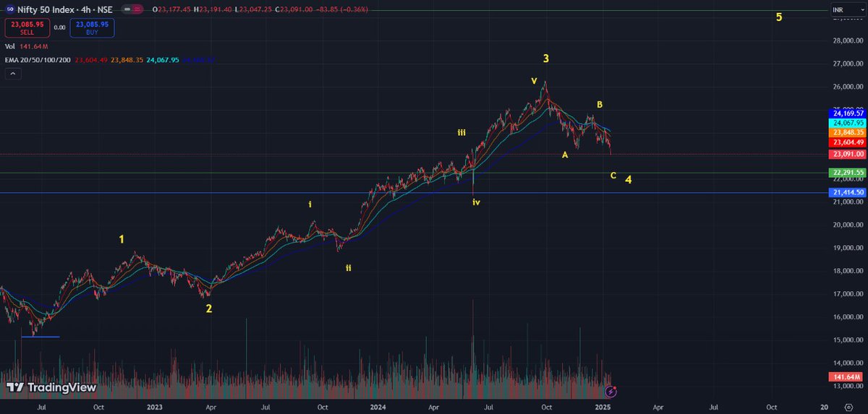868x414 pixels.
Task: Click the orange 23,848.35 value in the EMA legend
Action: 125,60
